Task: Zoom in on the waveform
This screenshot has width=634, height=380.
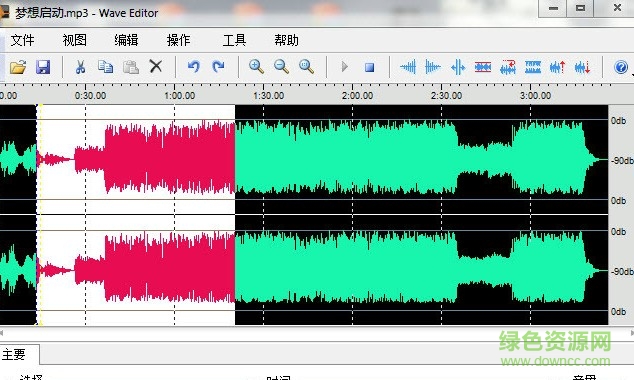Action: [256, 67]
